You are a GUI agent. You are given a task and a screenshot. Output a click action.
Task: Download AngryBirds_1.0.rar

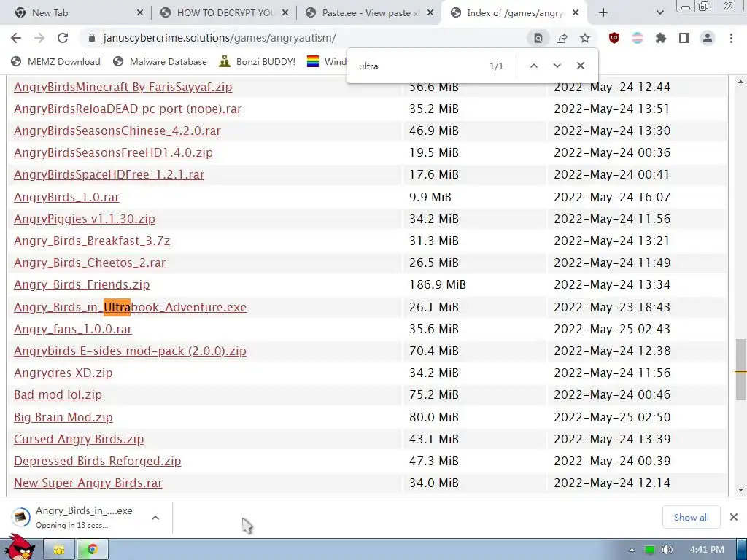(66, 197)
